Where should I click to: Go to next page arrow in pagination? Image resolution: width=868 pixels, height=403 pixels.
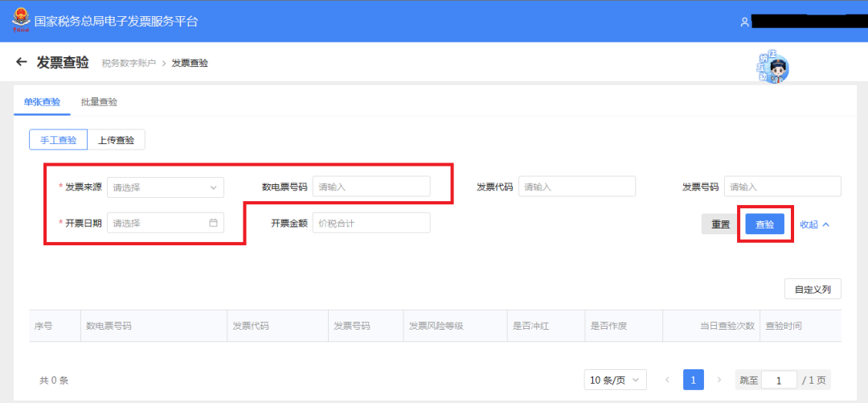click(719, 380)
